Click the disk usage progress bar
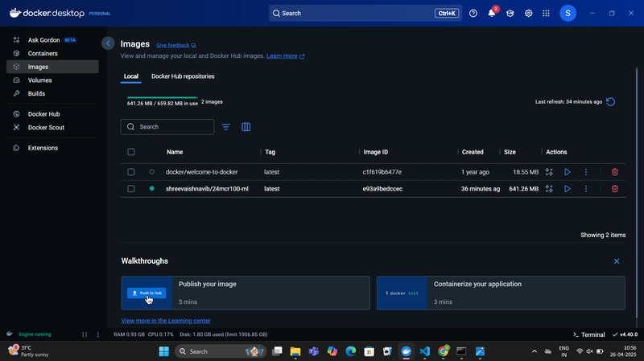The height and width of the screenshot is (361, 644). pos(163,97)
